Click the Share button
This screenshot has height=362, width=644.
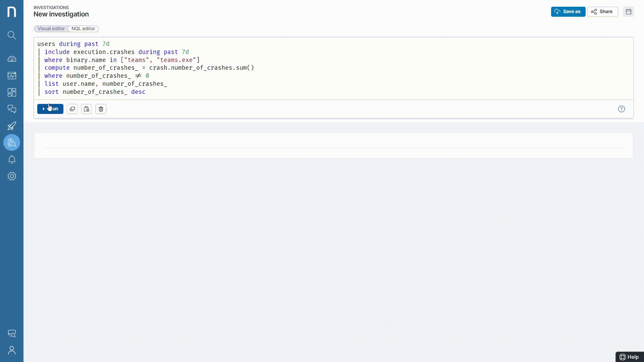602,12
